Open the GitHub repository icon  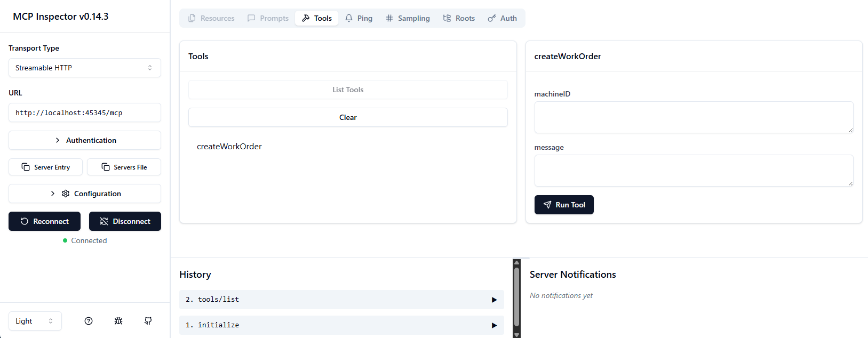point(148,321)
